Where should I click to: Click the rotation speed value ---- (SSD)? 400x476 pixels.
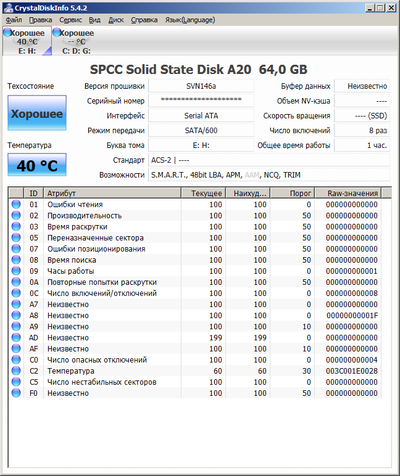362,116
